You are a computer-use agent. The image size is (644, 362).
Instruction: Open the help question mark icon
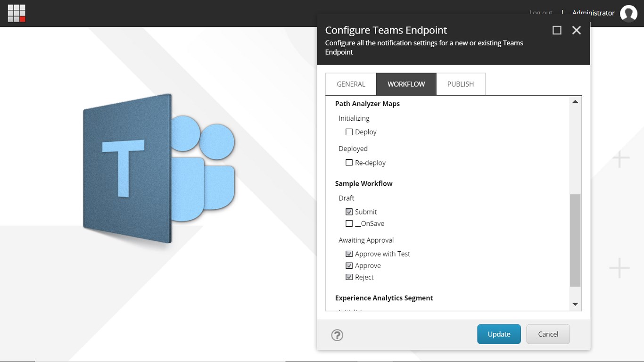pos(337,335)
